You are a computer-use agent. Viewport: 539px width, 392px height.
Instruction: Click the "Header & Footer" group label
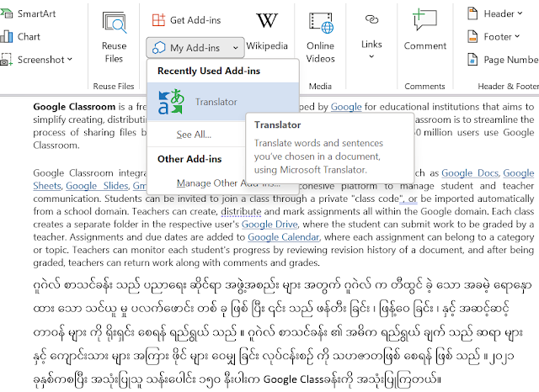[508, 86]
